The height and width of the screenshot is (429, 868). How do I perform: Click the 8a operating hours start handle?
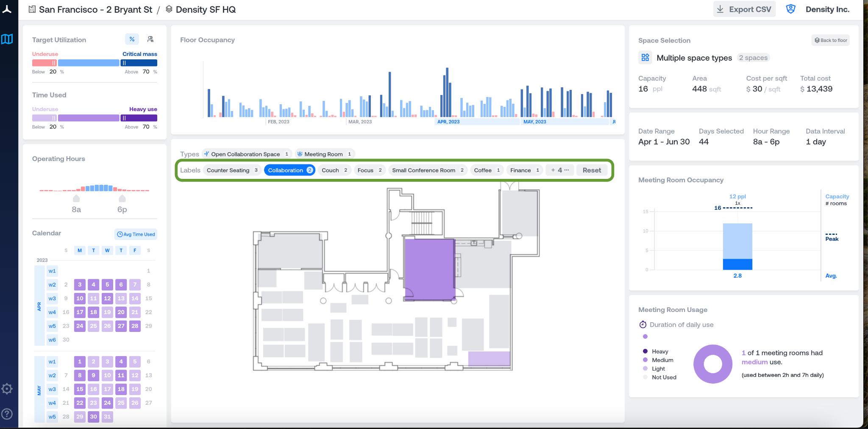76,199
